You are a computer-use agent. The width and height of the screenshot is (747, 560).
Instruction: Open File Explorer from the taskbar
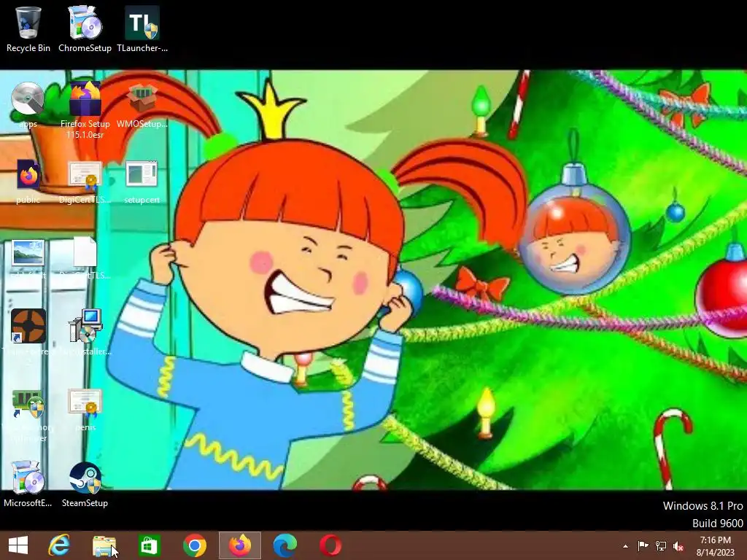point(104,545)
